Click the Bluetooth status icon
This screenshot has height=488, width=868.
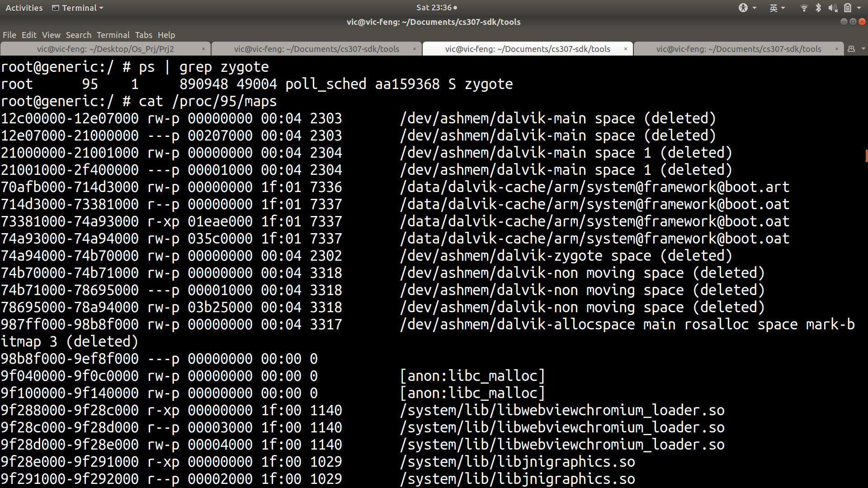coord(818,8)
